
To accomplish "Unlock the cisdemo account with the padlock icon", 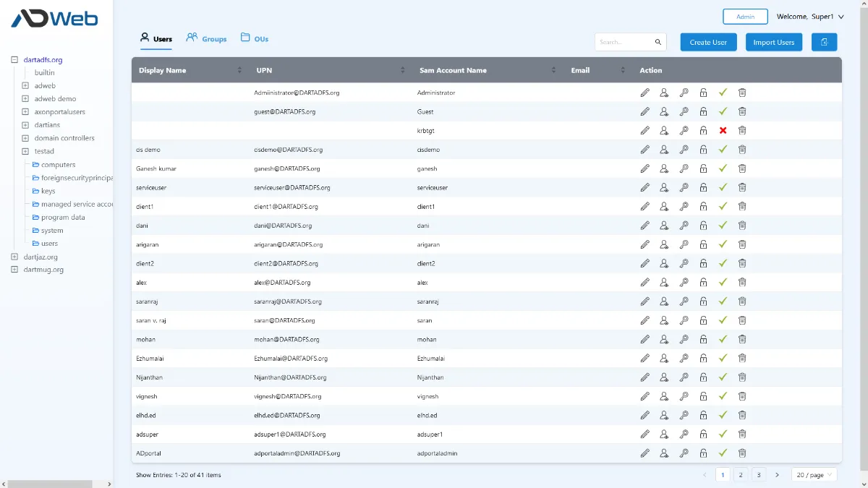I will (x=703, y=150).
